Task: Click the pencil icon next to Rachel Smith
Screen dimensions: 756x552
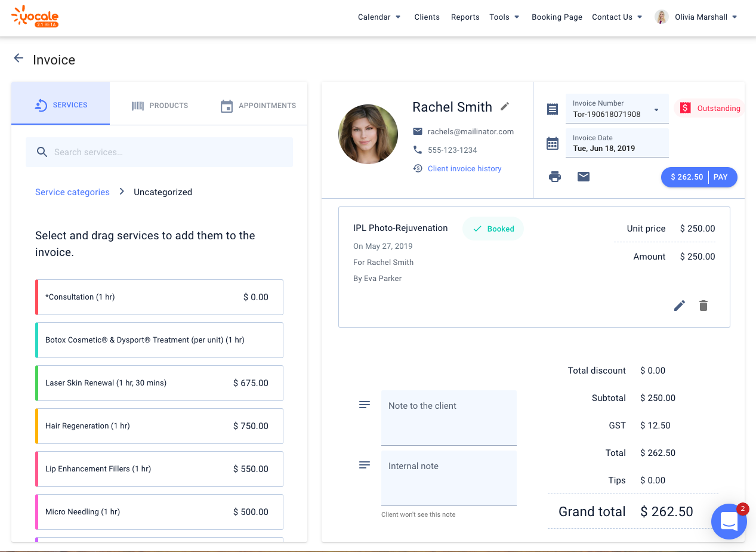Action: [x=505, y=106]
